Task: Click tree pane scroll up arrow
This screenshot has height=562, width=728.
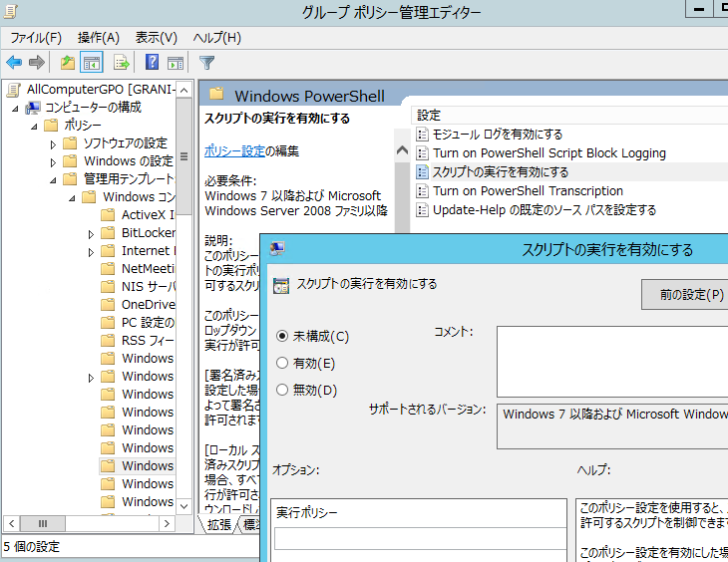Action: tap(184, 90)
